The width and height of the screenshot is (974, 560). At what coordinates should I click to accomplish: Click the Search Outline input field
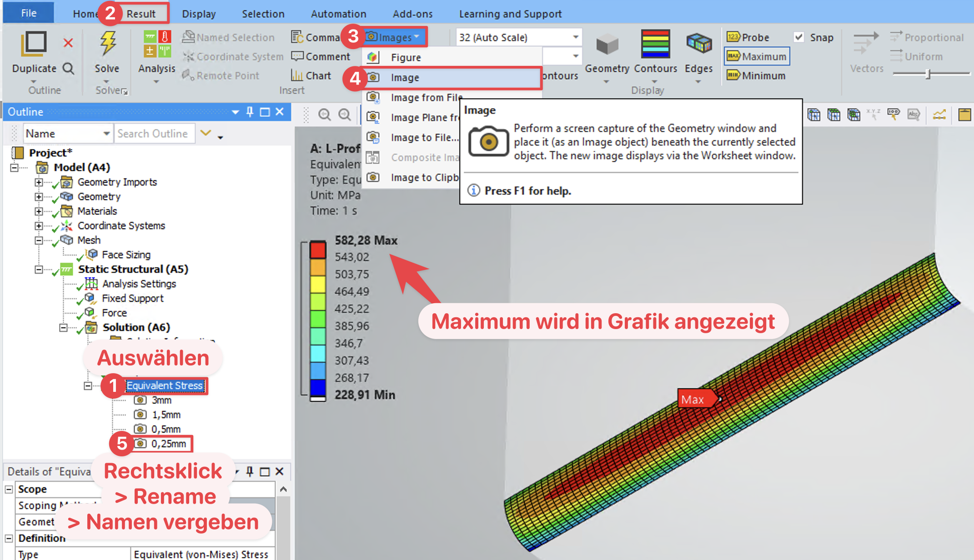point(154,134)
